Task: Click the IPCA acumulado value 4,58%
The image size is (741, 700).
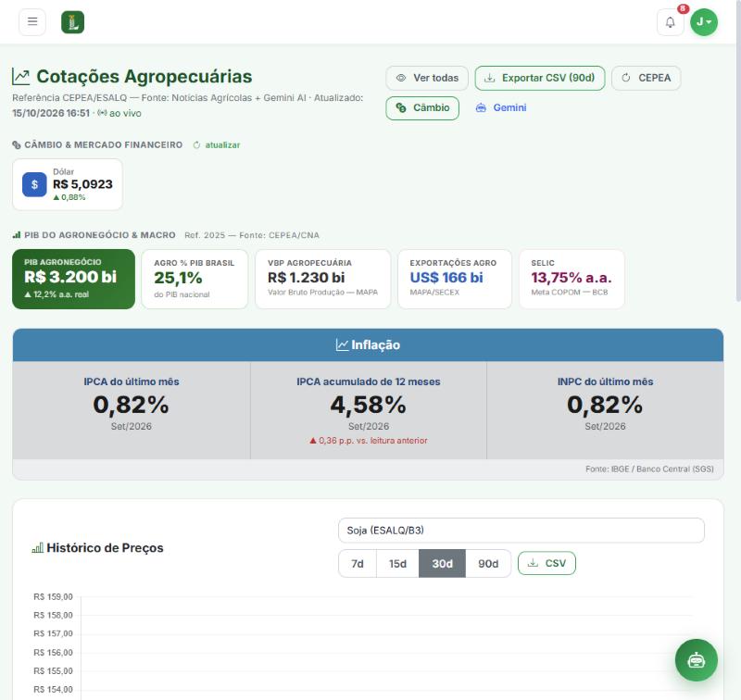Action: pyautogui.click(x=368, y=405)
